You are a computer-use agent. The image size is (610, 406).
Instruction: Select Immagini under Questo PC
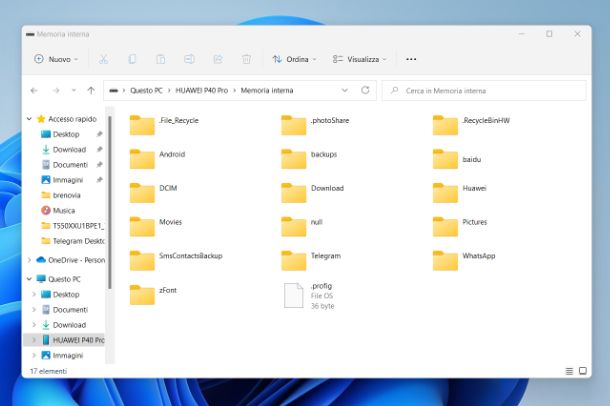point(62,355)
